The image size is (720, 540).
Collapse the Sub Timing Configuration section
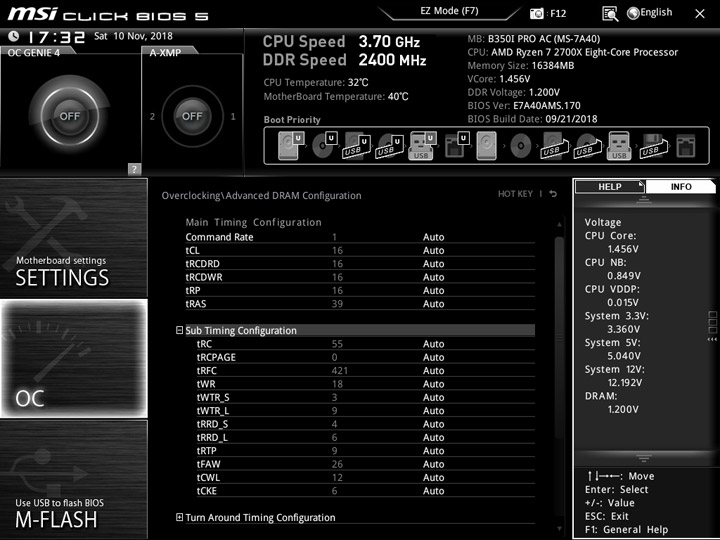180,330
